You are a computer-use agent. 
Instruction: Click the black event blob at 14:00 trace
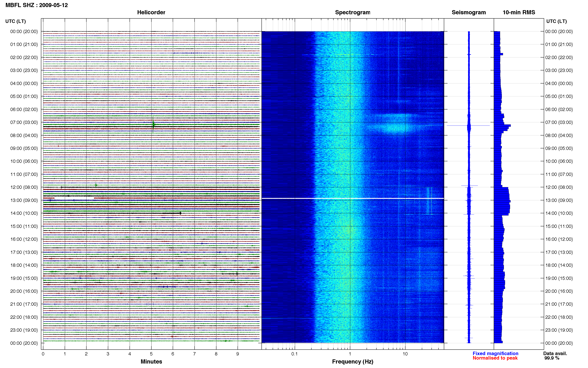pos(180,213)
